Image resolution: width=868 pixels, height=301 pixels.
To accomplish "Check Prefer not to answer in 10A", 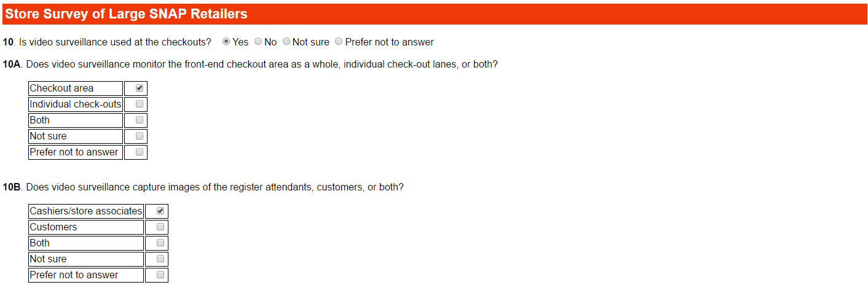I will pyautogui.click(x=140, y=152).
